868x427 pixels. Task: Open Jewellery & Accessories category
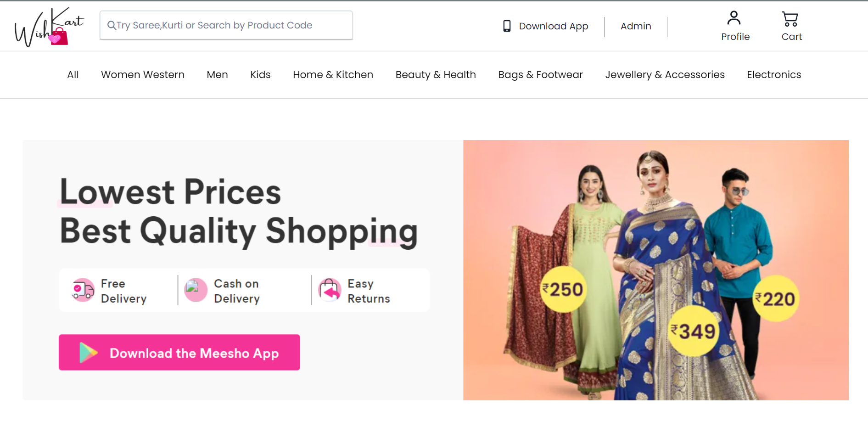tap(665, 75)
